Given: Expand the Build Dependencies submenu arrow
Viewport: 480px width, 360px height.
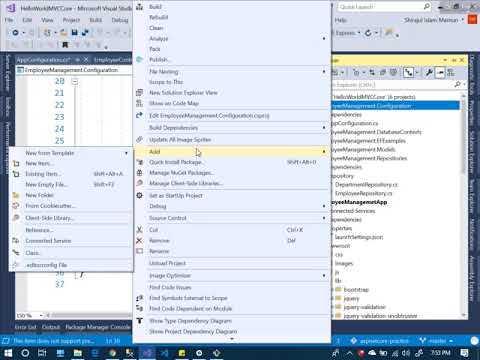Looking at the screenshot, I should [324, 128].
